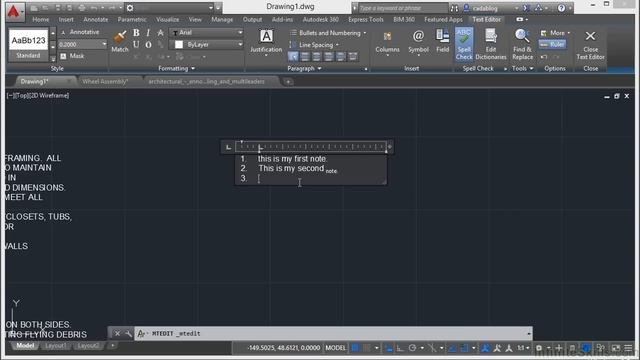
Task: Click the text case A icon
Action: pyautogui.click(x=160, y=33)
